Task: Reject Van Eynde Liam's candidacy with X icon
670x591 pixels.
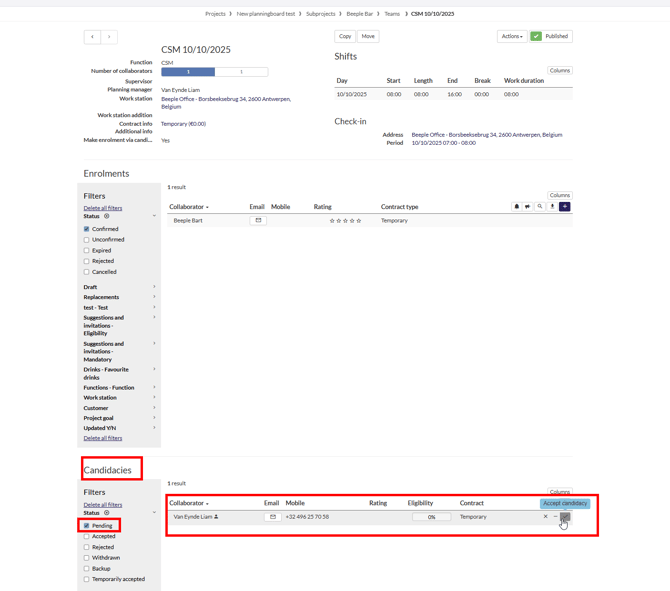Action: tap(545, 517)
